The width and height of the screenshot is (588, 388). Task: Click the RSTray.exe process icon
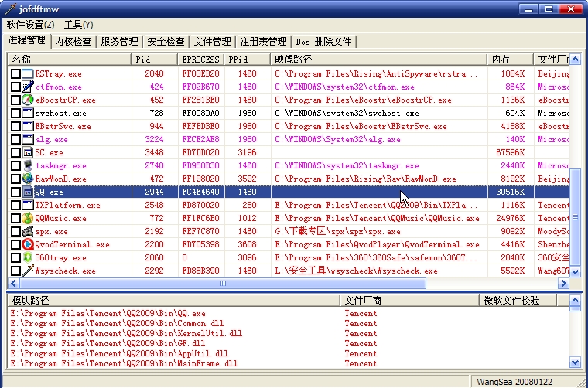coord(28,73)
